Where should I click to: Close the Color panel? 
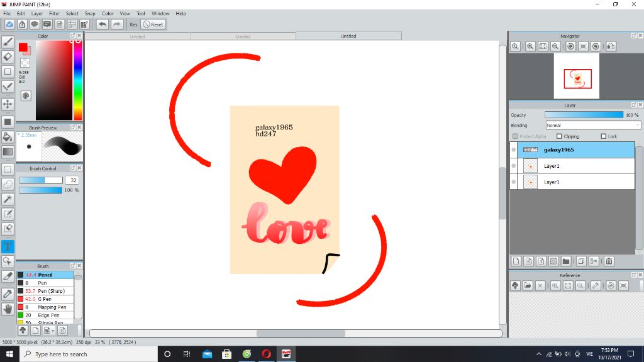(x=80, y=36)
